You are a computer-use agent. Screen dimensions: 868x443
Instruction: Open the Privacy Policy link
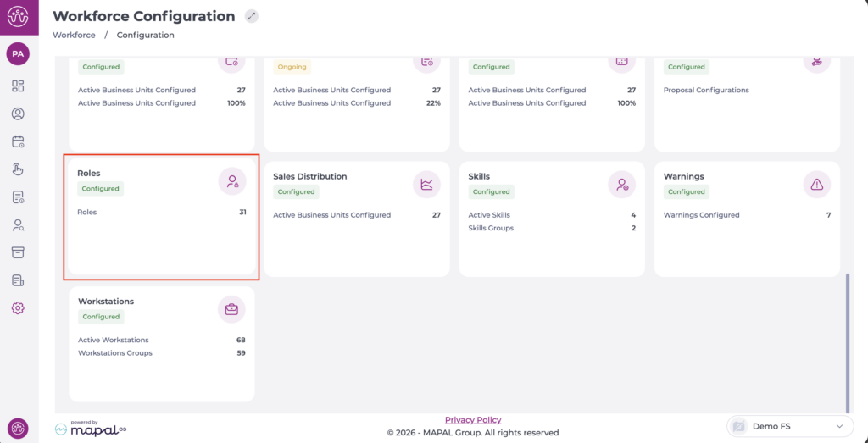473,420
